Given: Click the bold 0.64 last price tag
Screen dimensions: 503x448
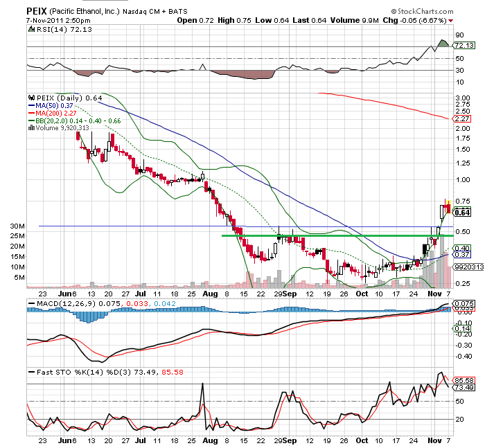Looking at the screenshot, I should 462,213.
